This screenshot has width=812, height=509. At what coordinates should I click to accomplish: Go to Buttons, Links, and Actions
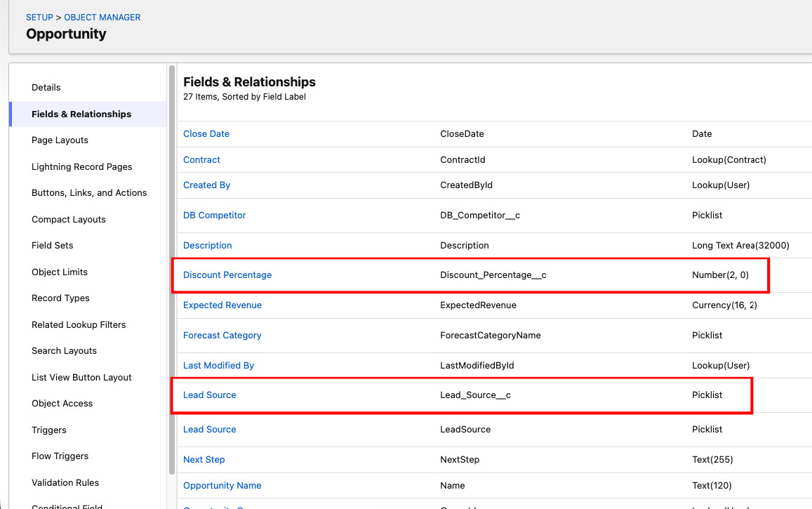click(89, 193)
